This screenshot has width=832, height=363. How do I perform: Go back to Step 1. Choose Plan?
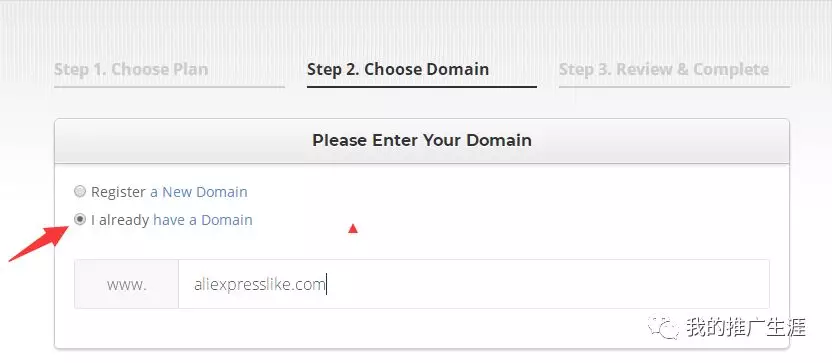tap(131, 70)
